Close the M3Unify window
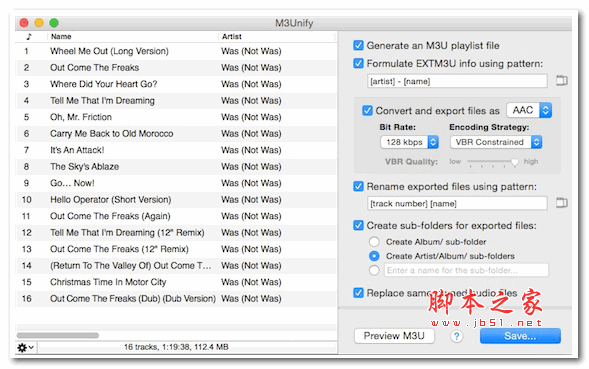Screen dimensions: 589x369 tap(24, 23)
